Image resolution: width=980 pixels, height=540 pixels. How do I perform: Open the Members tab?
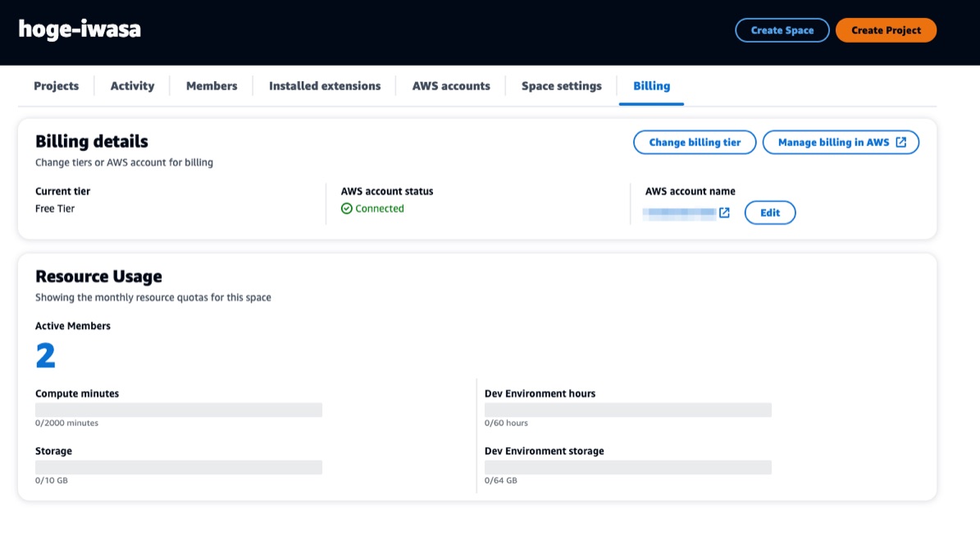[211, 85]
